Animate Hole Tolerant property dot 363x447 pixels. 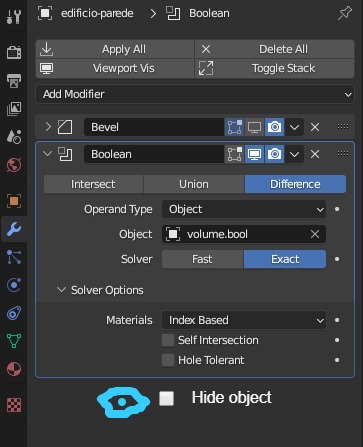click(337, 360)
